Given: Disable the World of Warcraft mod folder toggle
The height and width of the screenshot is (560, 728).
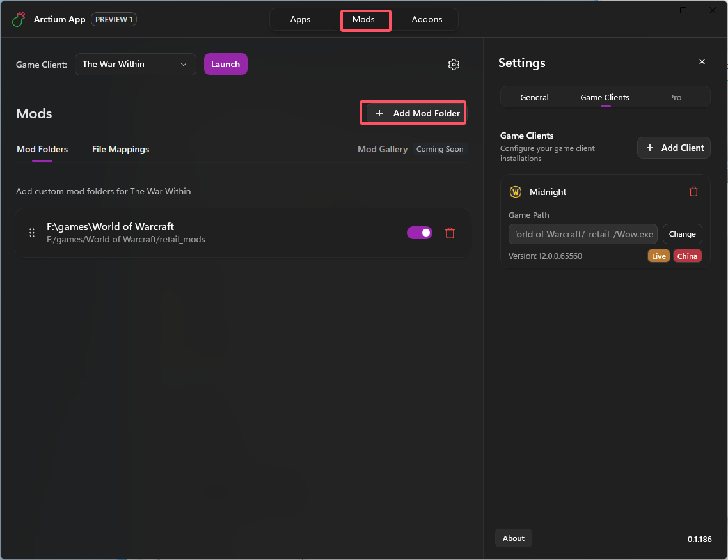Looking at the screenshot, I should pyautogui.click(x=420, y=233).
